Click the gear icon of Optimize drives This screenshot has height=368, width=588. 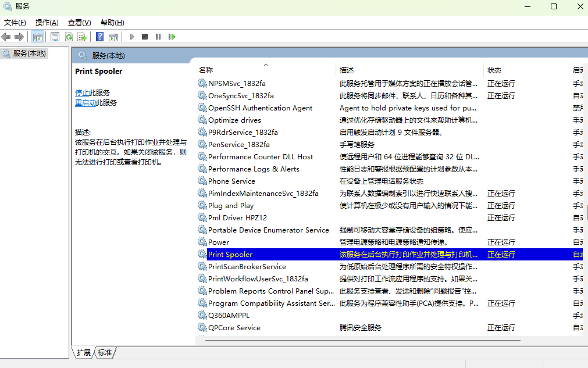(x=202, y=120)
